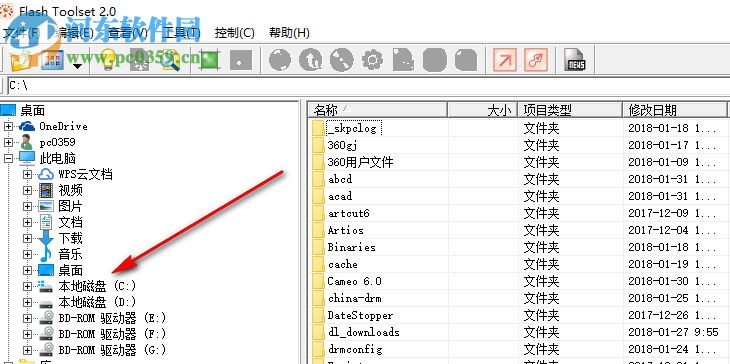Screen dimensions: 730x364
Task: Open the 编辑(E) menu
Action: click(75, 33)
